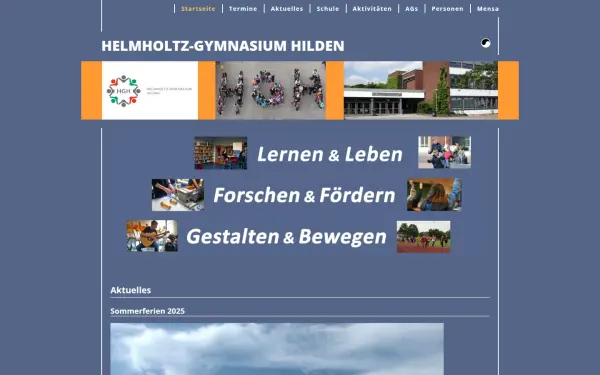Click the HGH logo banner image
The width and height of the screenshot is (600, 375).
click(150, 90)
